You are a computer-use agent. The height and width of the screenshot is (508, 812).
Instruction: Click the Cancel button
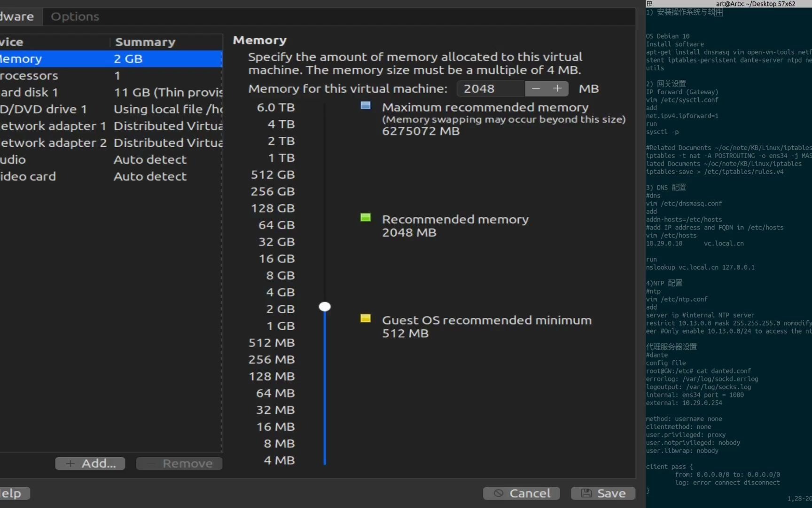[521, 493]
